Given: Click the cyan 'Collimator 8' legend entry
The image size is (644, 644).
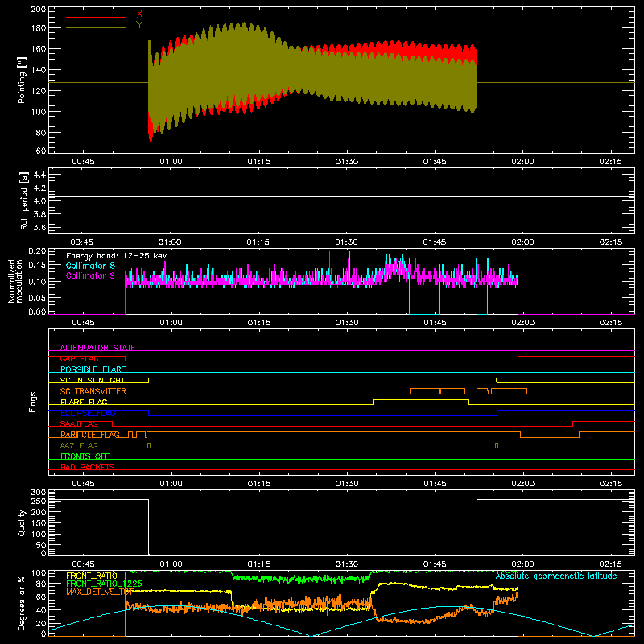Looking at the screenshot, I should [x=90, y=266].
